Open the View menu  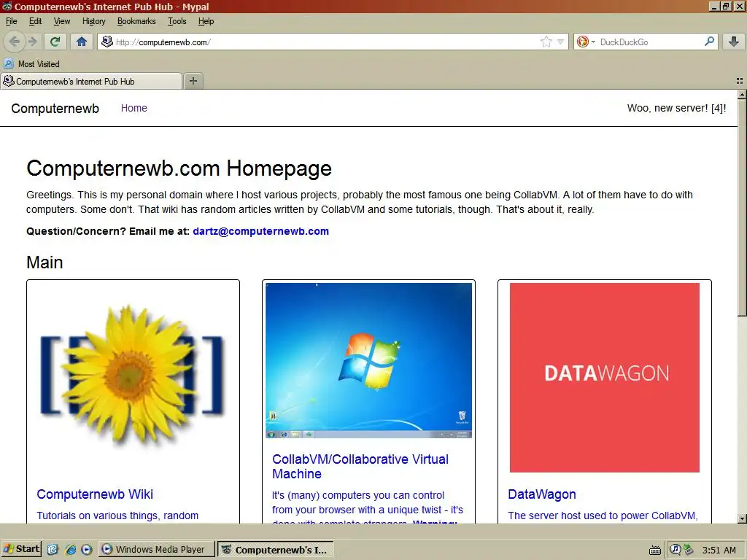point(62,21)
